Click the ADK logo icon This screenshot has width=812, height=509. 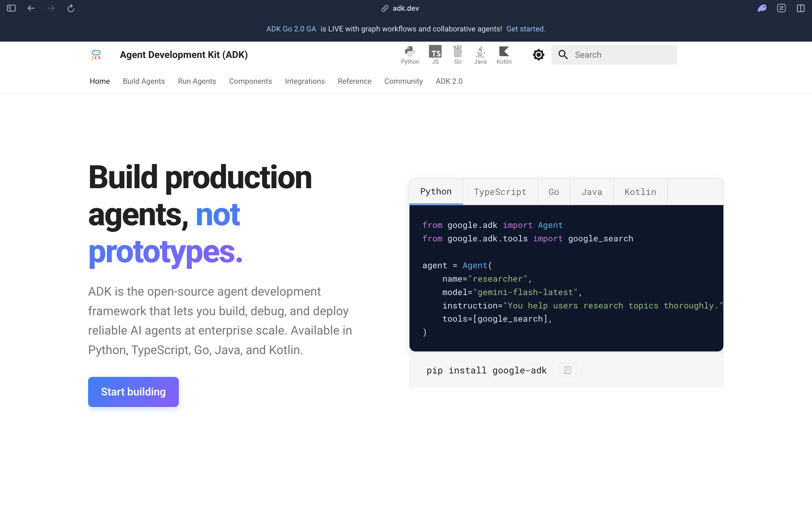click(96, 54)
